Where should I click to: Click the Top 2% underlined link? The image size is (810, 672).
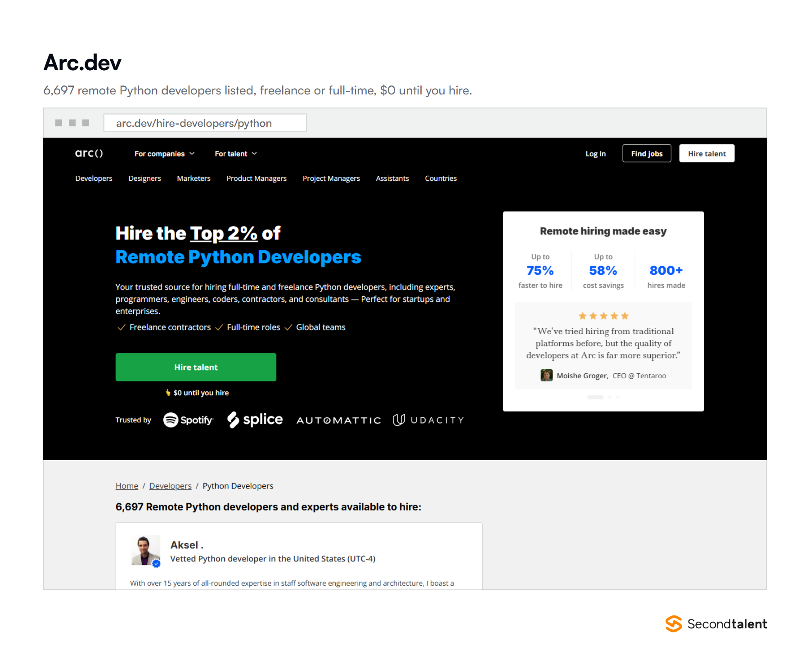224,233
